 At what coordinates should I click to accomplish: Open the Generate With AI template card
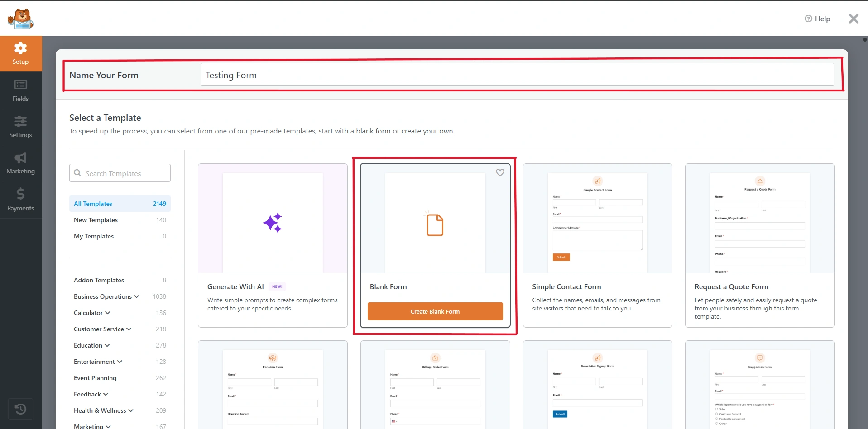[x=273, y=245]
